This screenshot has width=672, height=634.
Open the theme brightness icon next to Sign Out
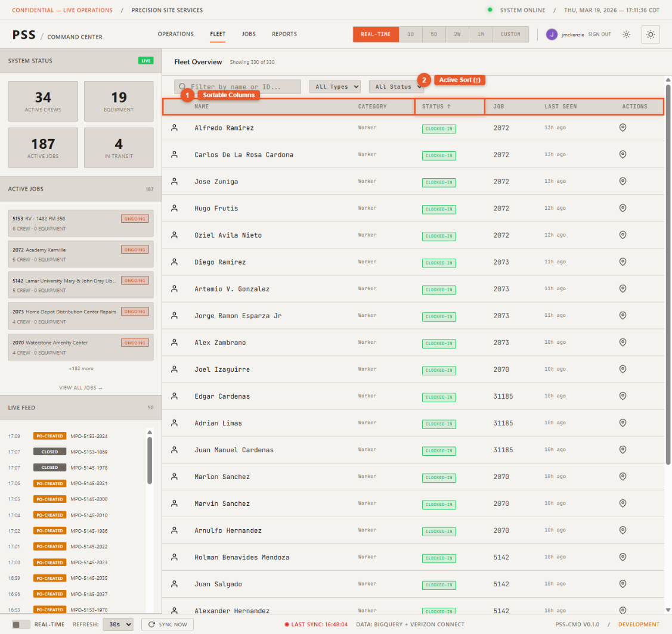pos(626,34)
